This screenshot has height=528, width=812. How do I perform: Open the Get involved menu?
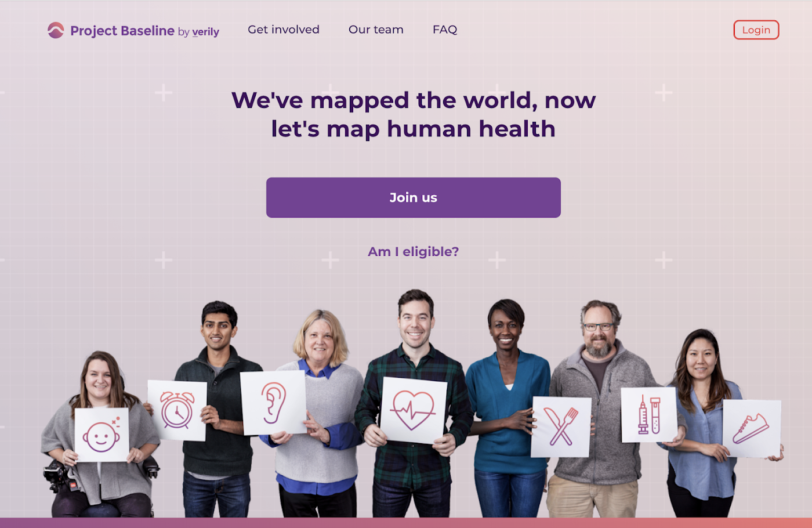click(284, 30)
